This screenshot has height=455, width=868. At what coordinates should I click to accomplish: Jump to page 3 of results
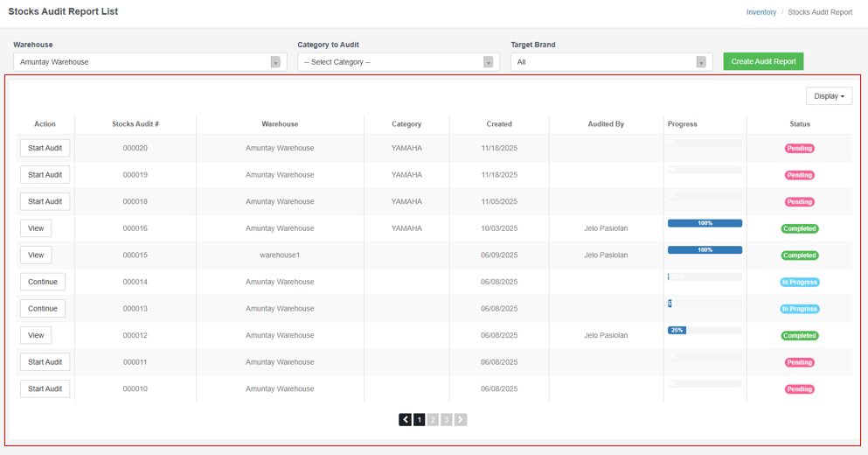click(x=447, y=420)
